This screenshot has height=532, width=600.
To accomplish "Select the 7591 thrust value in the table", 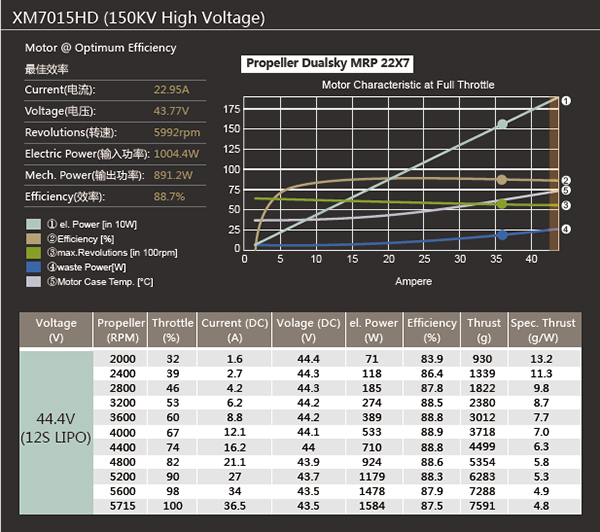I will pos(483,507).
